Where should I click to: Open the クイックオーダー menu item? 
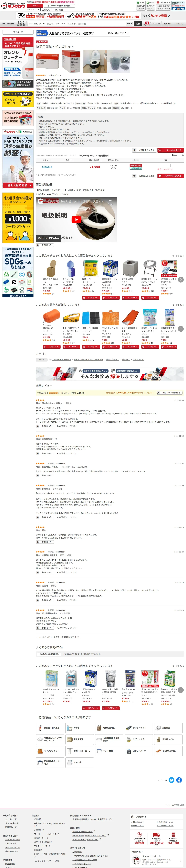tap(21, 24)
